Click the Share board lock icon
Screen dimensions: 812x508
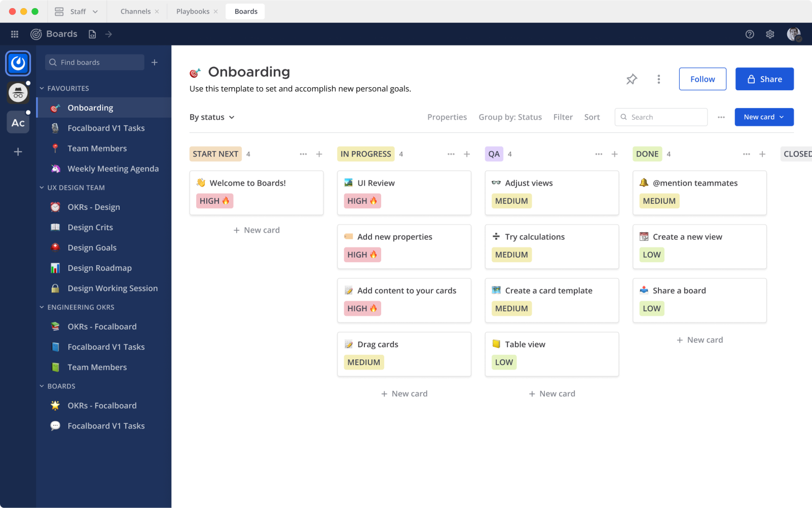(x=751, y=79)
